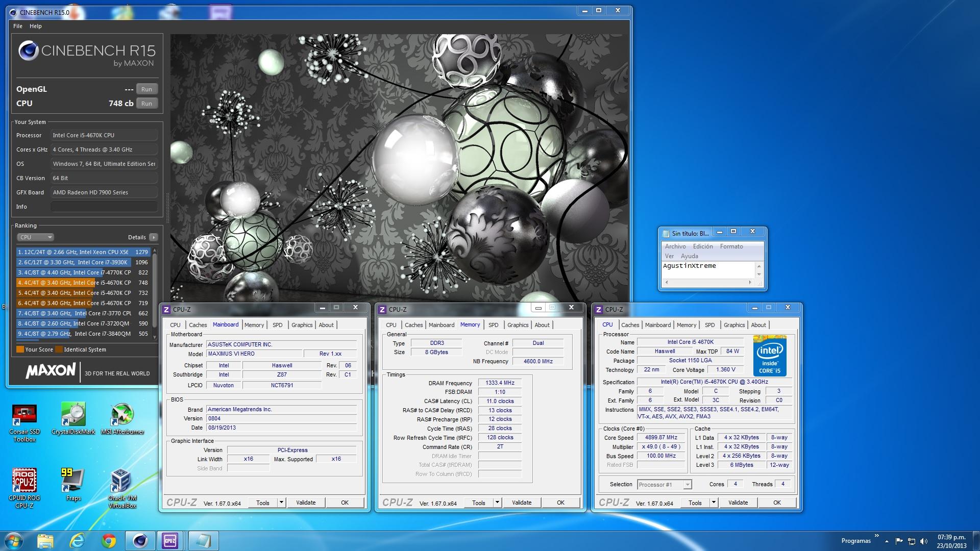Viewport: 980px width, 551px height.
Task: Click the Intel Core i5 logo badge
Action: [x=770, y=356]
